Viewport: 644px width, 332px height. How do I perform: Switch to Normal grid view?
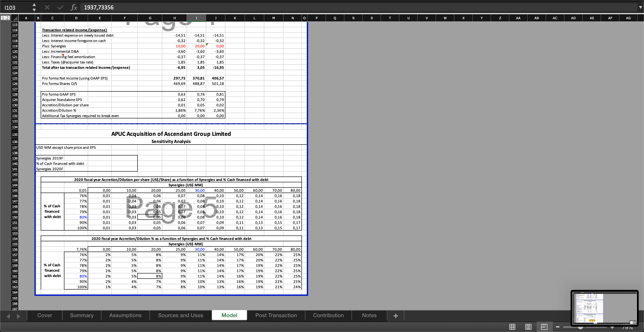click(512, 327)
